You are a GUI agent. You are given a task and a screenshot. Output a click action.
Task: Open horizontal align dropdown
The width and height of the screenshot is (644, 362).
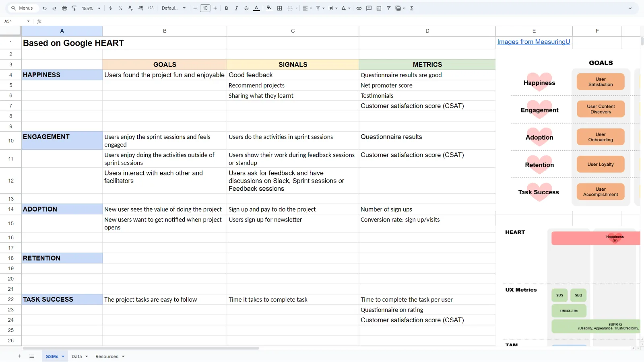tap(307, 8)
